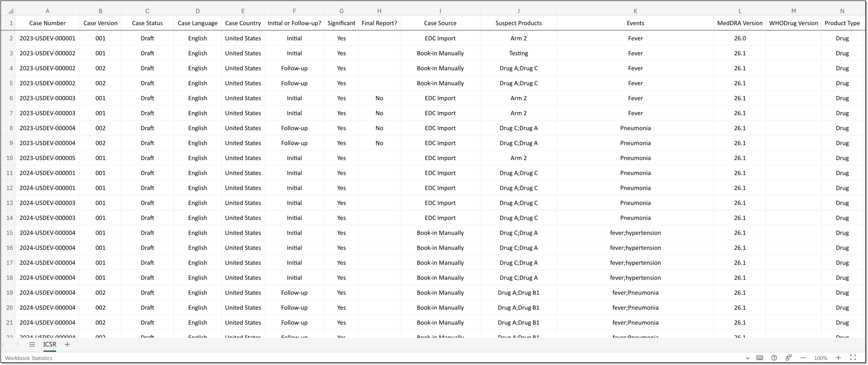Image resolution: width=868 pixels, height=365 pixels.
Task: Select column A header
Action: pyautogui.click(x=48, y=11)
